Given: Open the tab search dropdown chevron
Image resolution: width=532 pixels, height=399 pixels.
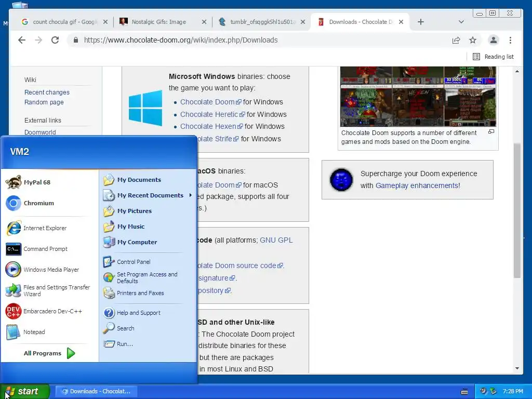Looking at the screenshot, I should click(461, 22).
